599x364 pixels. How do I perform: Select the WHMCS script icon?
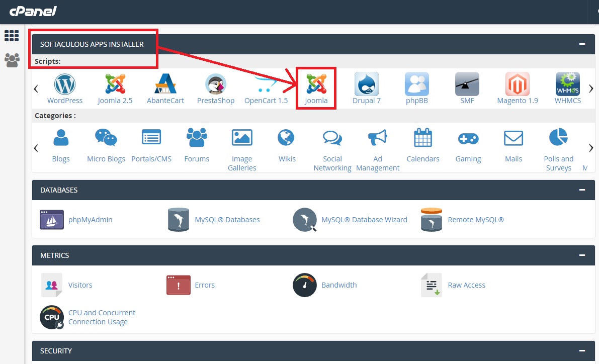point(568,84)
